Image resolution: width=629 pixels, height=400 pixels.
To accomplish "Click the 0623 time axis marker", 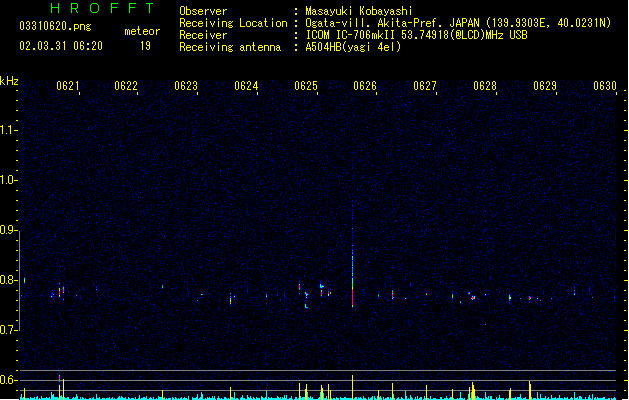I will pos(186,86).
